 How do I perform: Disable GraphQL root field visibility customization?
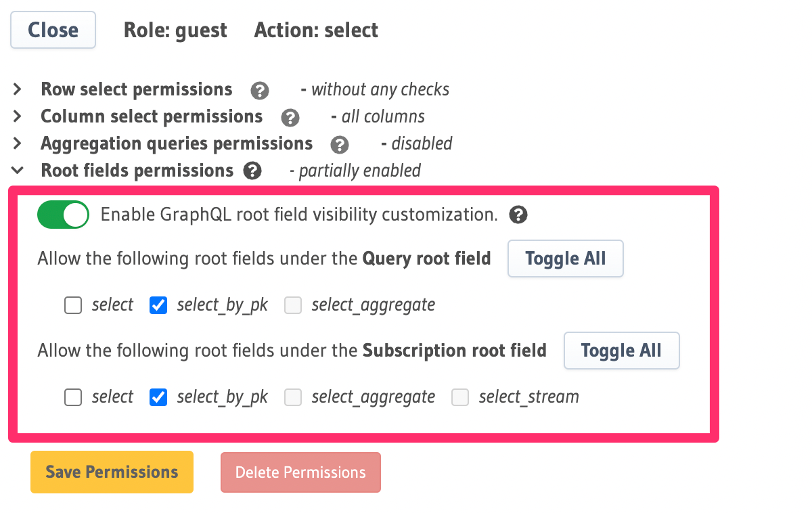pyautogui.click(x=63, y=215)
